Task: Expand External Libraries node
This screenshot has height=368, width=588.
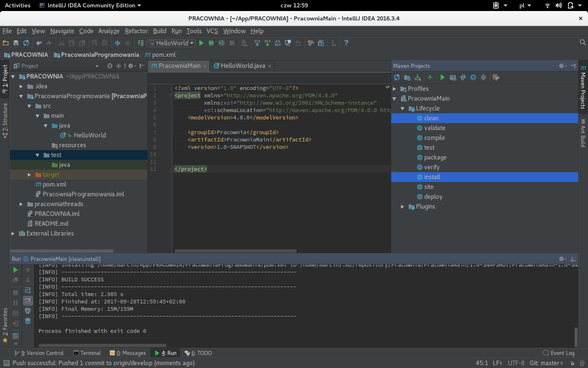Action: [13, 233]
